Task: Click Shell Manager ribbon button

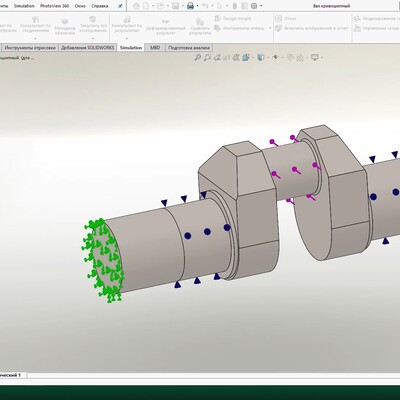Action: pyautogui.click(x=65, y=27)
